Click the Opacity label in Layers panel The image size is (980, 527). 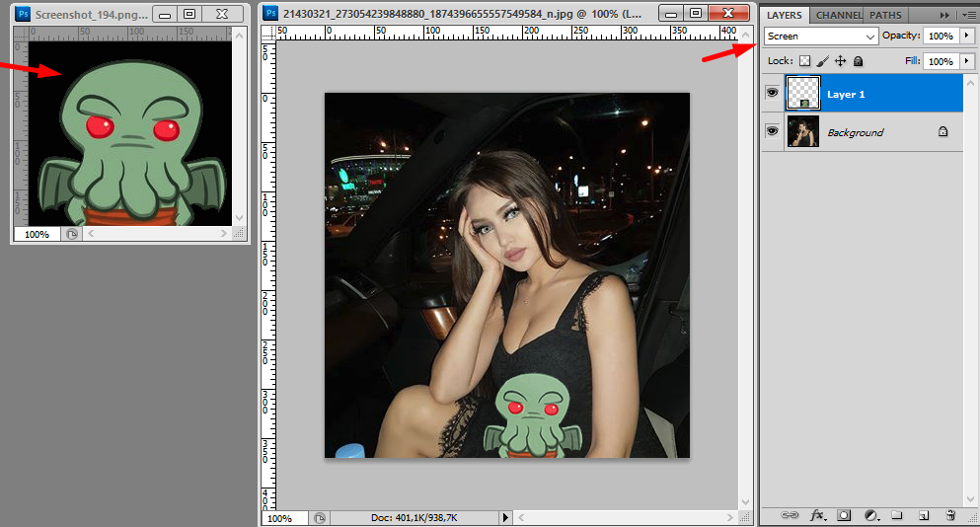pyautogui.click(x=901, y=36)
